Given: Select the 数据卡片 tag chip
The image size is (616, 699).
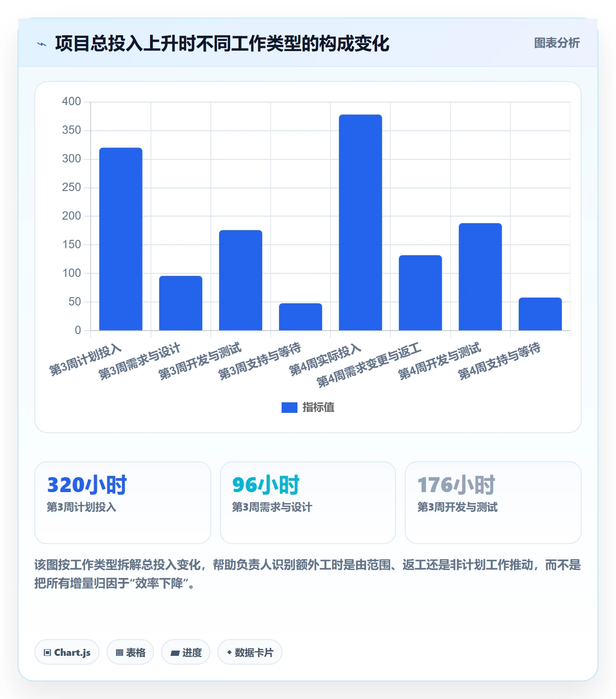Looking at the screenshot, I should 250,652.
